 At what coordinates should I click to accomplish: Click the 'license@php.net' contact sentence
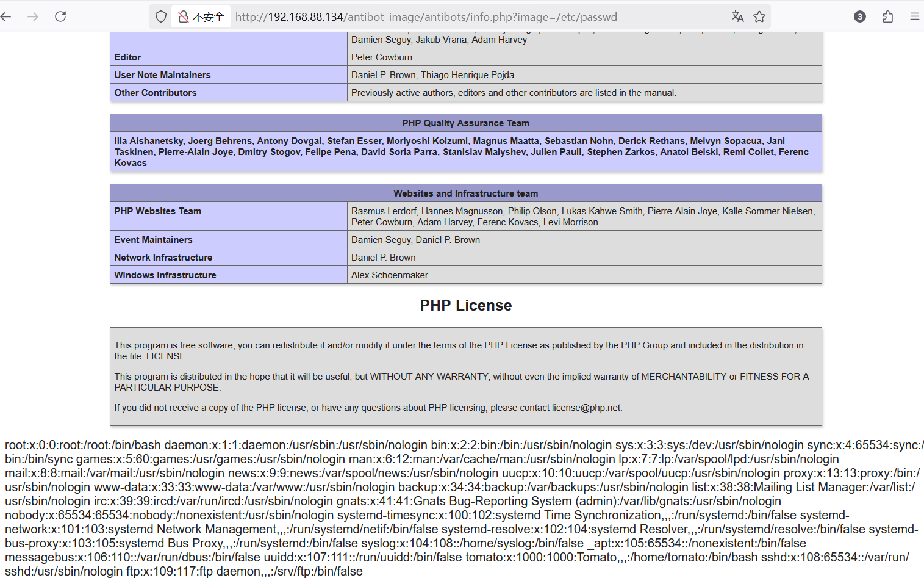368,408
